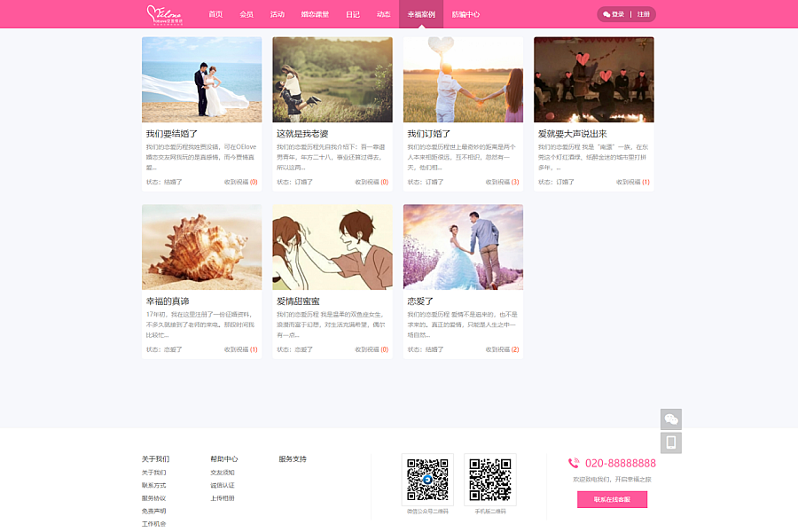
Task: Open the couple lifting photo thumbnail
Action: pyautogui.click(x=332, y=80)
